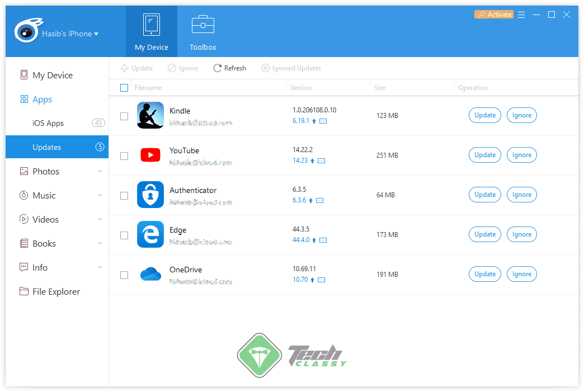Image resolution: width=584 pixels, height=392 pixels.
Task: Expand the Photos category
Action: pos(100,171)
